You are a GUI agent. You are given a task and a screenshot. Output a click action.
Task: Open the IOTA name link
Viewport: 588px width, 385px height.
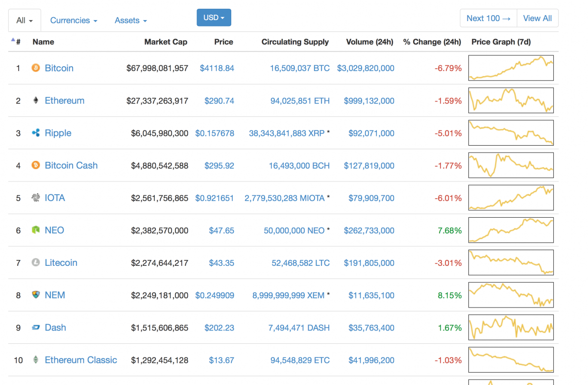click(54, 198)
